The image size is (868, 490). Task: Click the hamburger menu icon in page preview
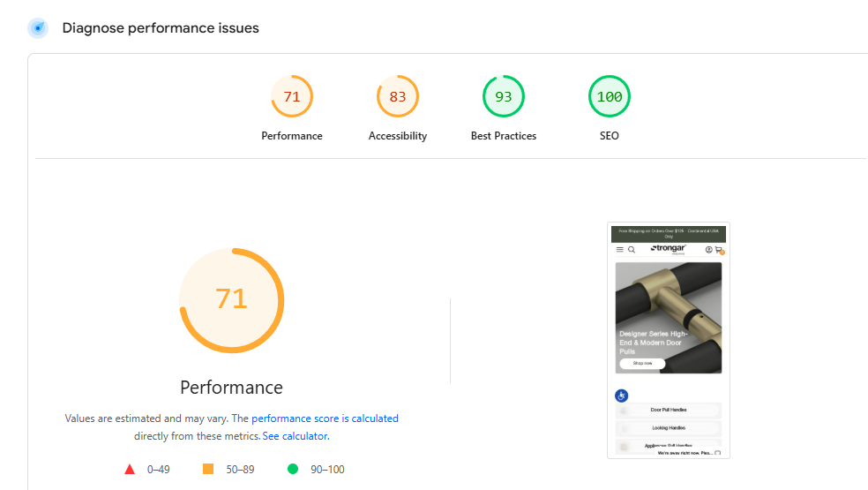click(x=619, y=250)
